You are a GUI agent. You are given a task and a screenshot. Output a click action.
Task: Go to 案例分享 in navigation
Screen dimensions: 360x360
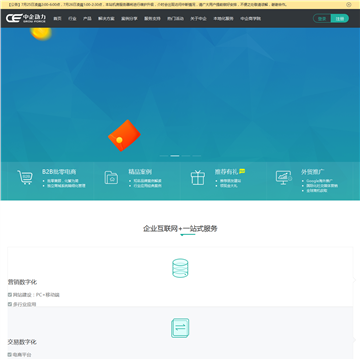[x=129, y=19]
